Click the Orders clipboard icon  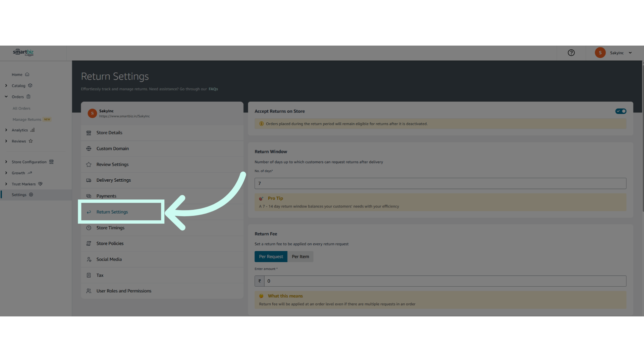(29, 97)
